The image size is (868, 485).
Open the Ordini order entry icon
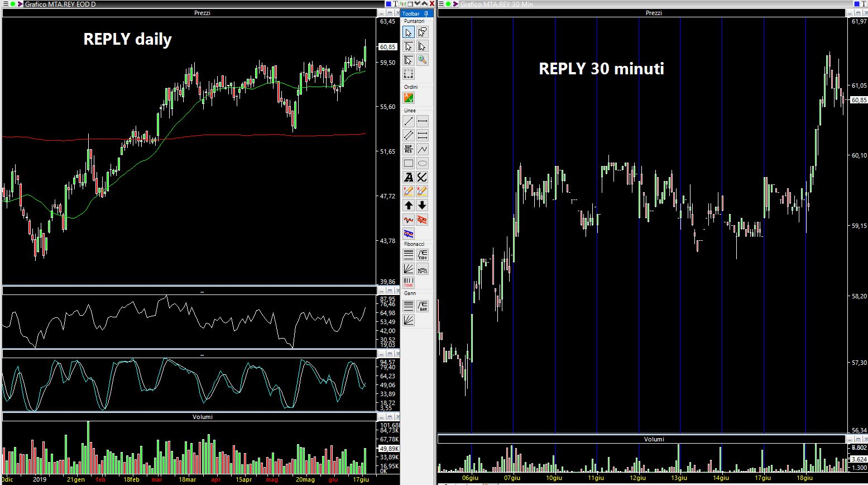click(x=409, y=98)
